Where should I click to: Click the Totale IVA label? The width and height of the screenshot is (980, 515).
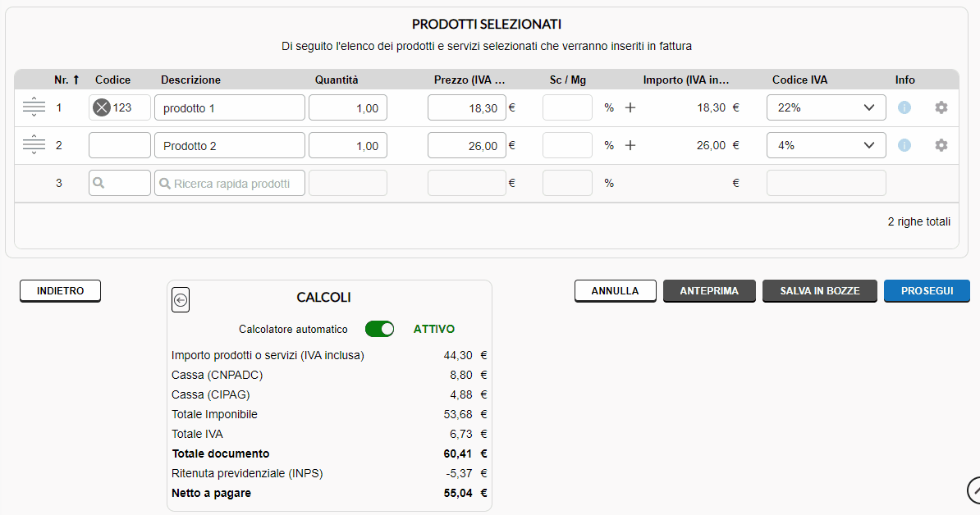pyautogui.click(x=197, y=434)
